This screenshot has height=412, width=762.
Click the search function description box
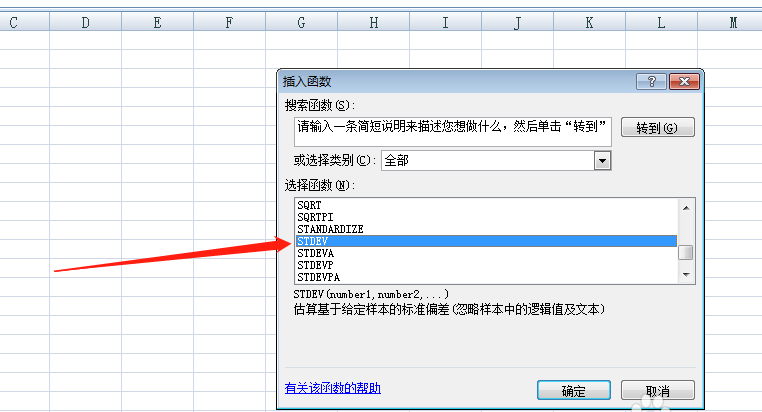[x=452, y=132]
